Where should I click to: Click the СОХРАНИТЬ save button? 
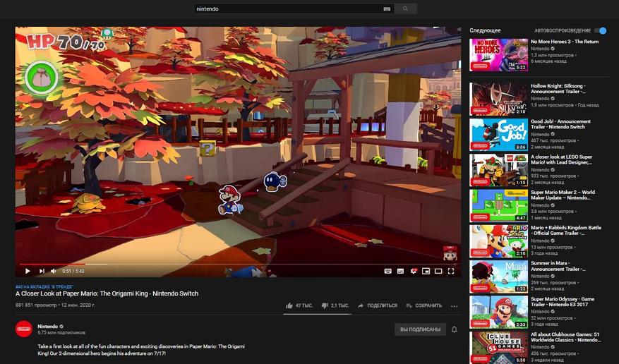pyautogui.click(x=423, y=305)
